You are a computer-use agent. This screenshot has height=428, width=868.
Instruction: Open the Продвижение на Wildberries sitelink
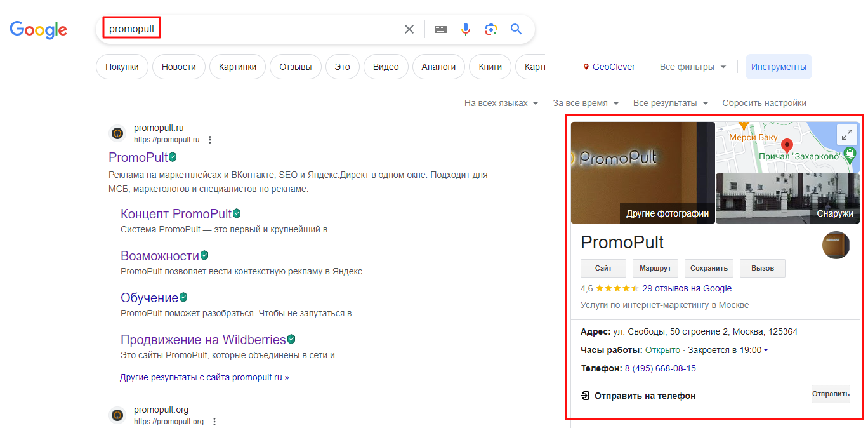click(203, 340)
